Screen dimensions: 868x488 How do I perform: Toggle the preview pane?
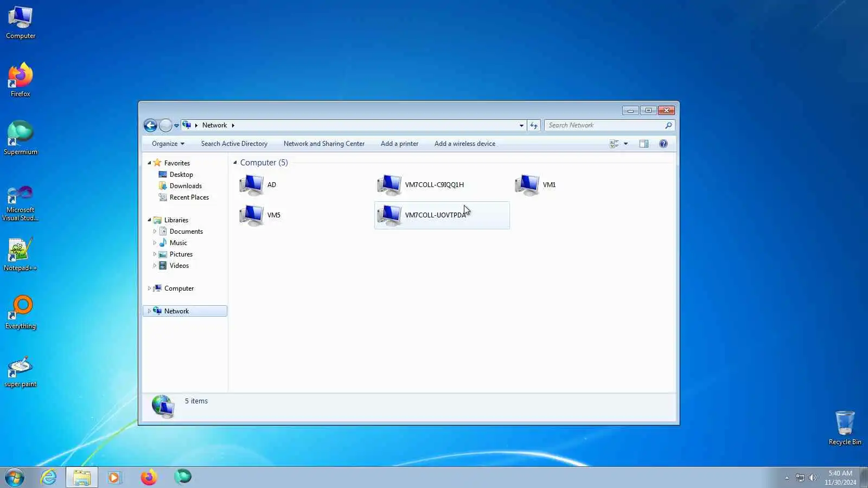(644, 144)
